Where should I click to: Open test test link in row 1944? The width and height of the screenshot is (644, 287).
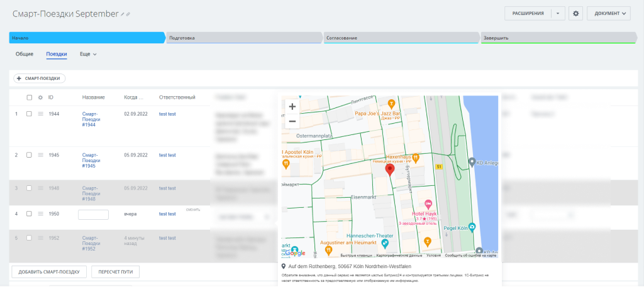(x=167, y=114)
